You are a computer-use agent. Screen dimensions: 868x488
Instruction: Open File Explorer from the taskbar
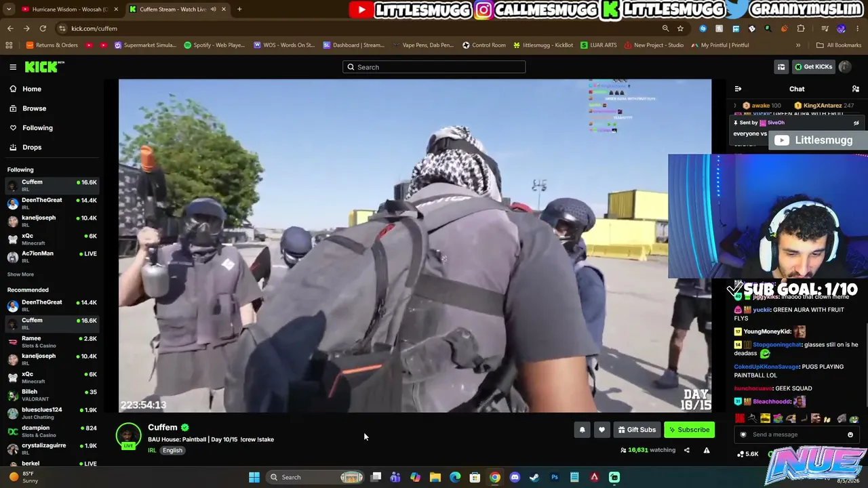(x=435, y=477)
